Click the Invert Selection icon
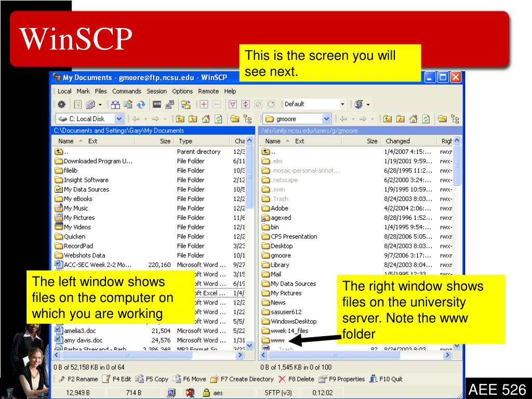Viewport: 532px width, 399px height. (x=245, y=104)
